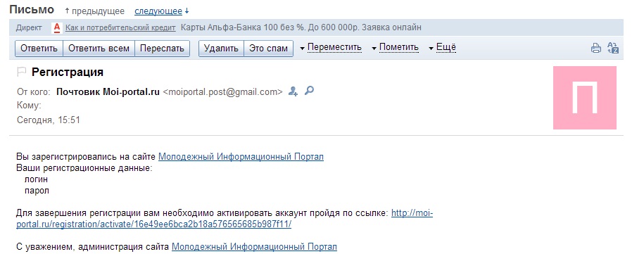Click the Переслать button
The height and width of the screenshot is (254, 644).
point(163,49)
